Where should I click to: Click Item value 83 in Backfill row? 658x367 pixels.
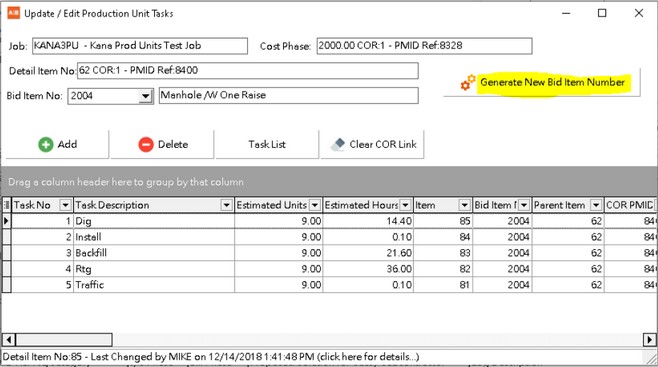click(x=443, y=253)
